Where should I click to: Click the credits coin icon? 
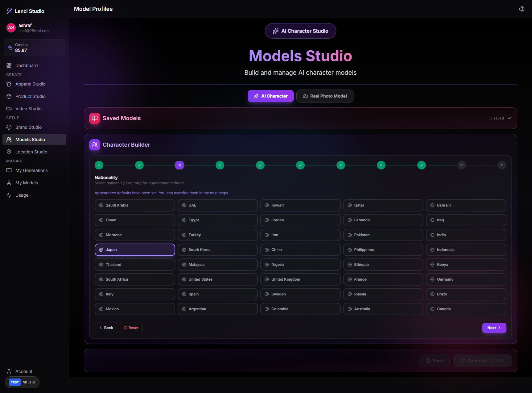pos(10,48)
